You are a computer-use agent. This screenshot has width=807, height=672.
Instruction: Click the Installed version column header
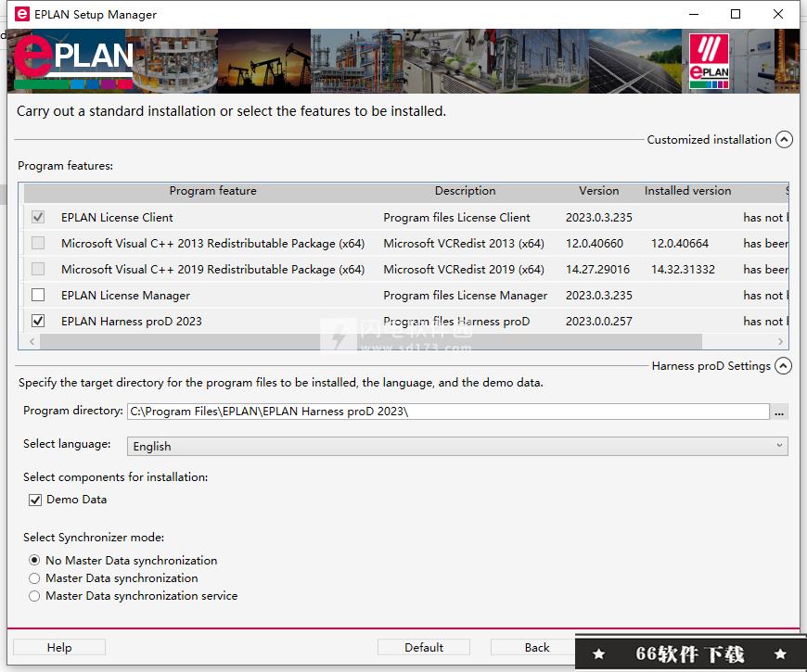[687, 191]
